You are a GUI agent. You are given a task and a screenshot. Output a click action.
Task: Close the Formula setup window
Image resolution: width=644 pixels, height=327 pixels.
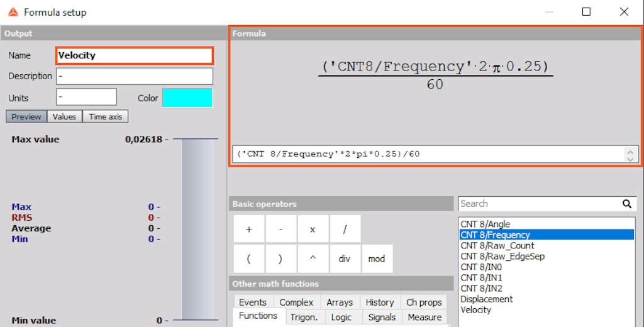[624, 12]
